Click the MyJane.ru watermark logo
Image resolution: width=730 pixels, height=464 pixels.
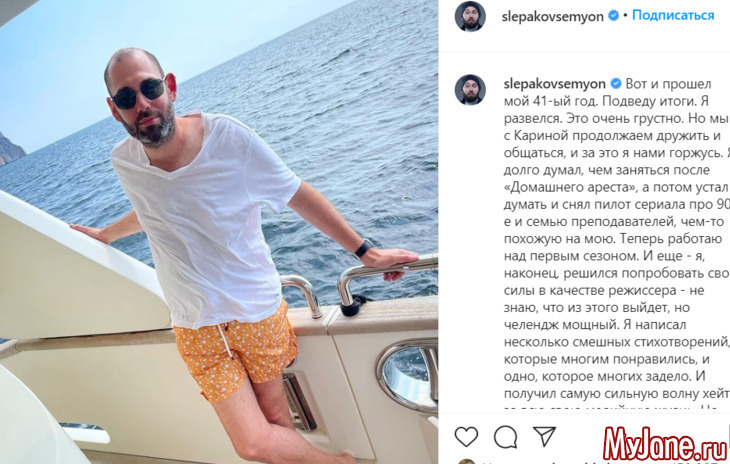(x=665, y=443)
